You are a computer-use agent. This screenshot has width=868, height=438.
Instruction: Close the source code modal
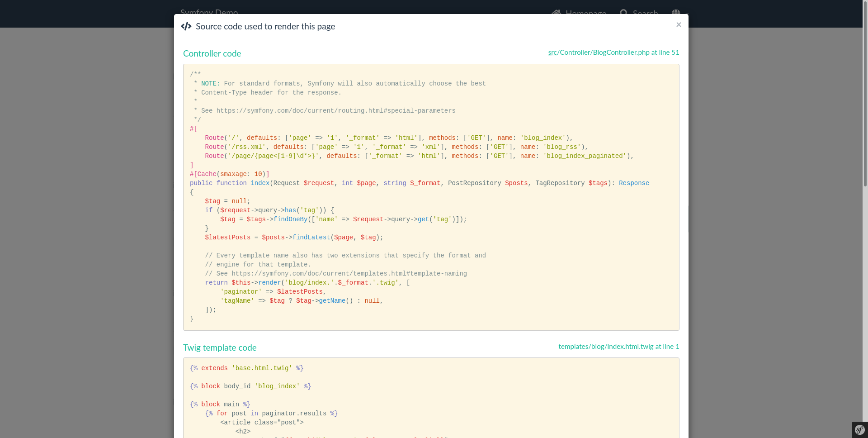679,25
